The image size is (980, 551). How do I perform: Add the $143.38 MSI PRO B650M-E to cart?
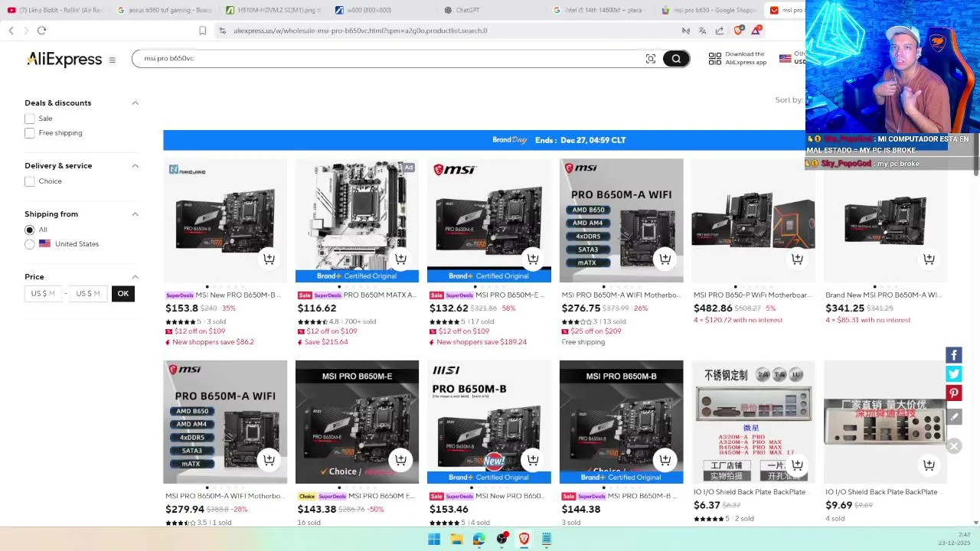tap(400, 460)
